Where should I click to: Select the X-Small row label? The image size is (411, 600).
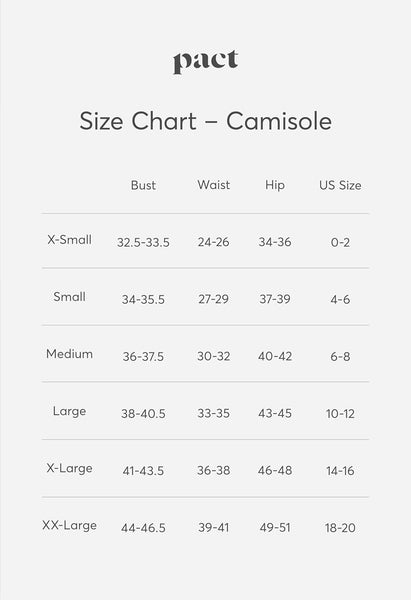point(69,240)
